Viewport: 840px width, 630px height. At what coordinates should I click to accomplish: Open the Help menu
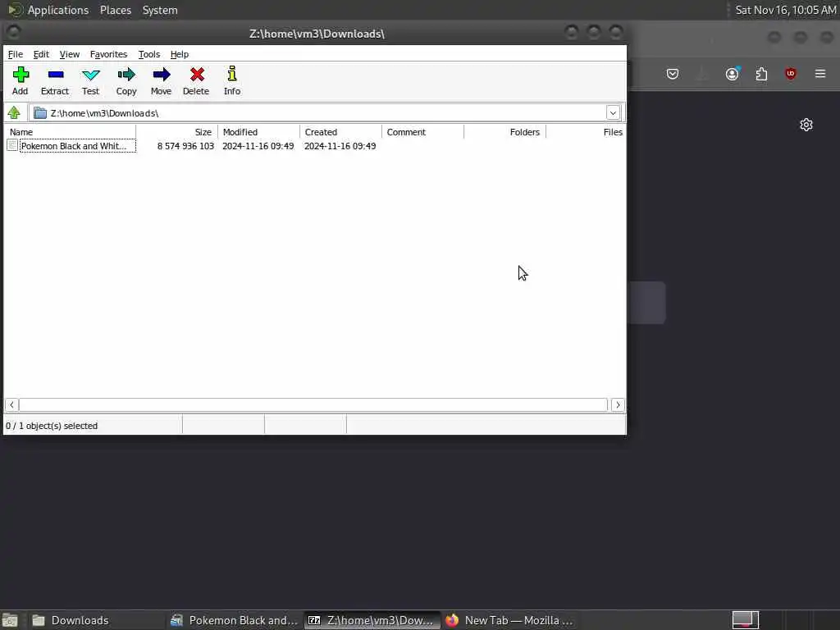point(180,54)
